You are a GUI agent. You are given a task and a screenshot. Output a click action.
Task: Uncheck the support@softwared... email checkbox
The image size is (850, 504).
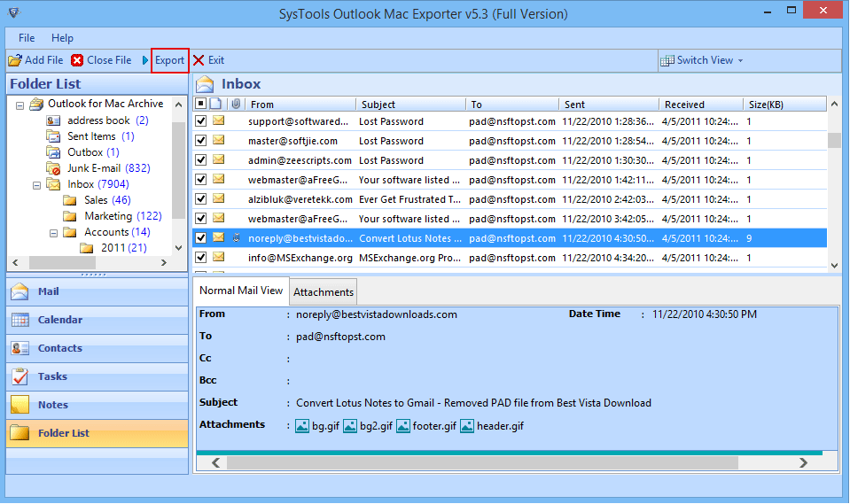pyautogui.click(x=200, y=120)
